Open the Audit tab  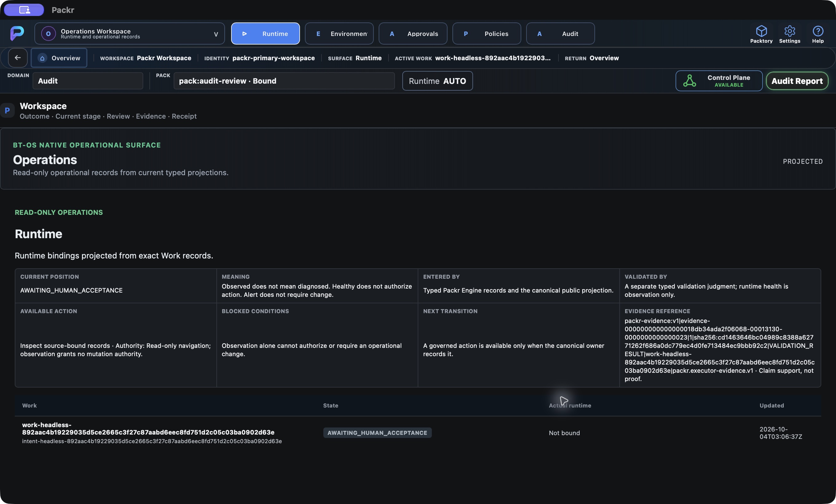point(560,33)
